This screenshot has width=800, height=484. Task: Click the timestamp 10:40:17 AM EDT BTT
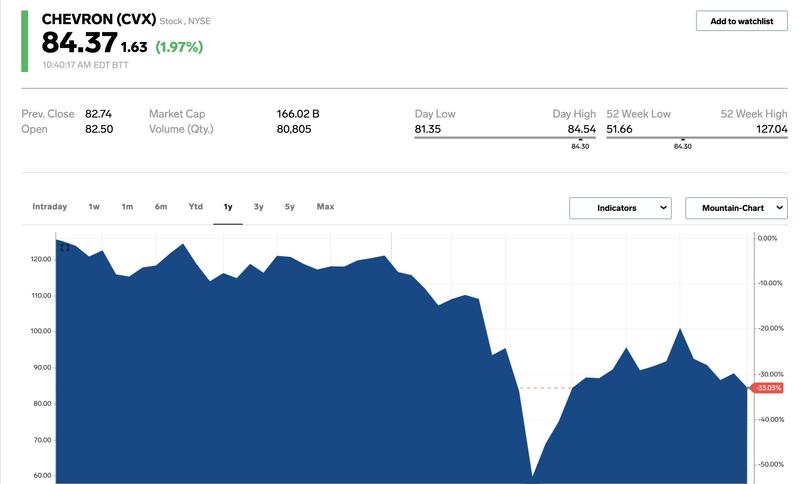coord(85,65)
